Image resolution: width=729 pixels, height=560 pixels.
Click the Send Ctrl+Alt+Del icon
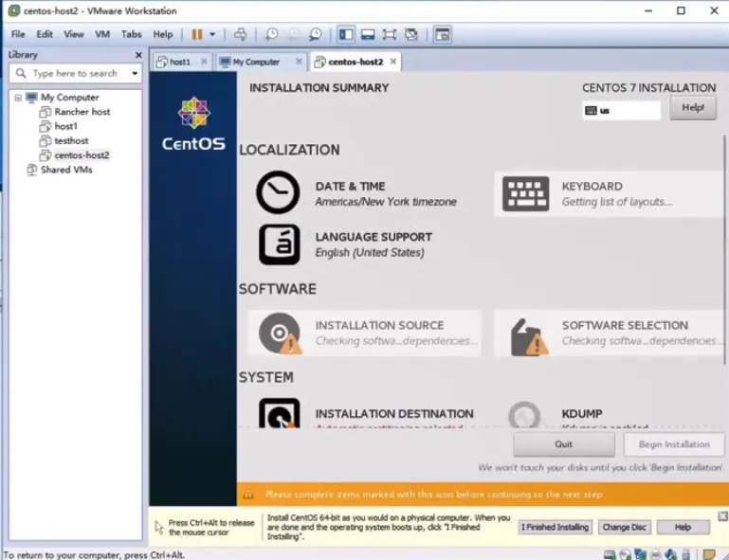pyautogui.click(x=241, y=34)
